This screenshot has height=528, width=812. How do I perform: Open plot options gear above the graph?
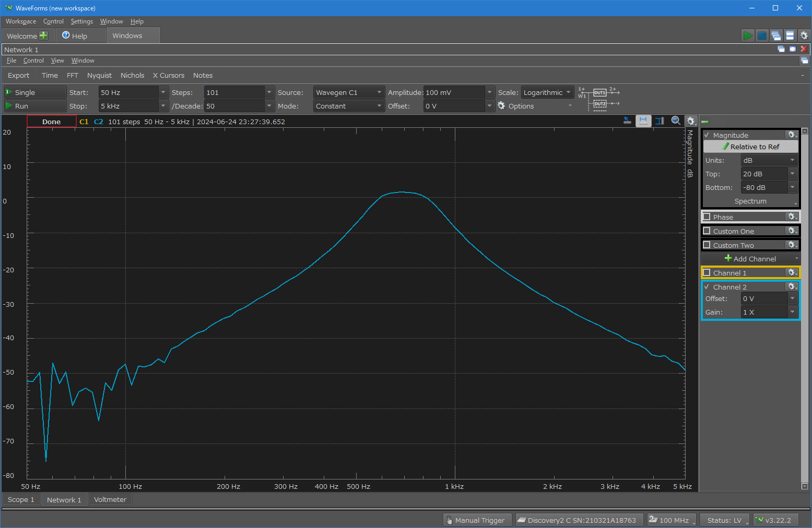(691, 121)
